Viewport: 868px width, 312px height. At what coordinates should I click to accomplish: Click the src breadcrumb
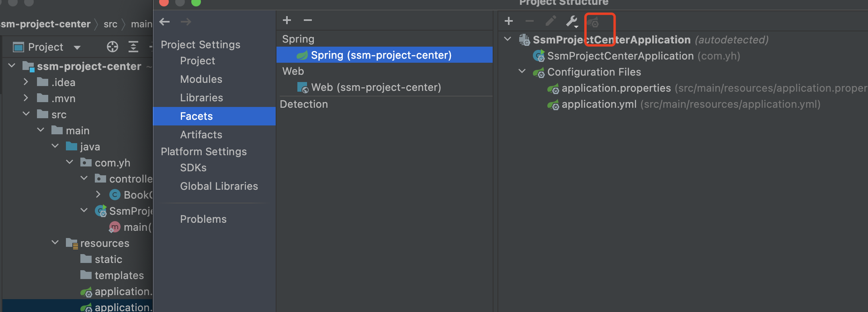coord(111,24)
